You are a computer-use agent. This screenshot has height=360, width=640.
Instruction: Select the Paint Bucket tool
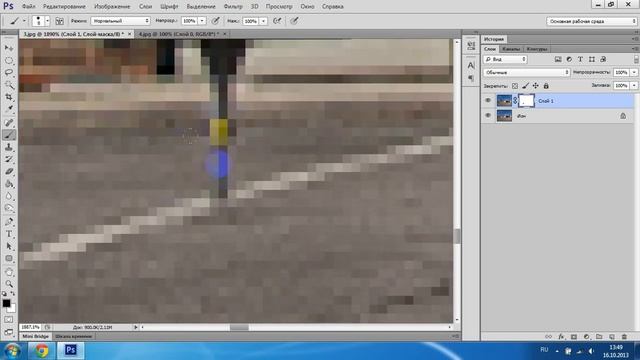(x=9, y=184)
